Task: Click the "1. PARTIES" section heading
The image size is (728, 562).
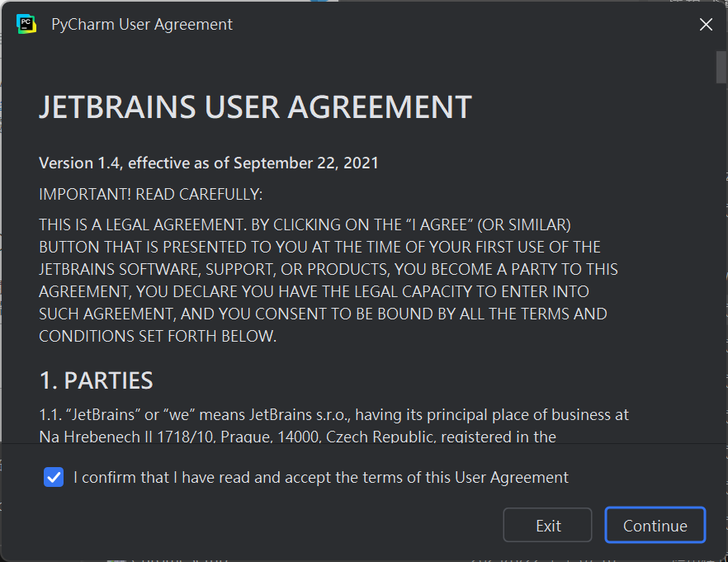Action: click(x=96, y=380)
